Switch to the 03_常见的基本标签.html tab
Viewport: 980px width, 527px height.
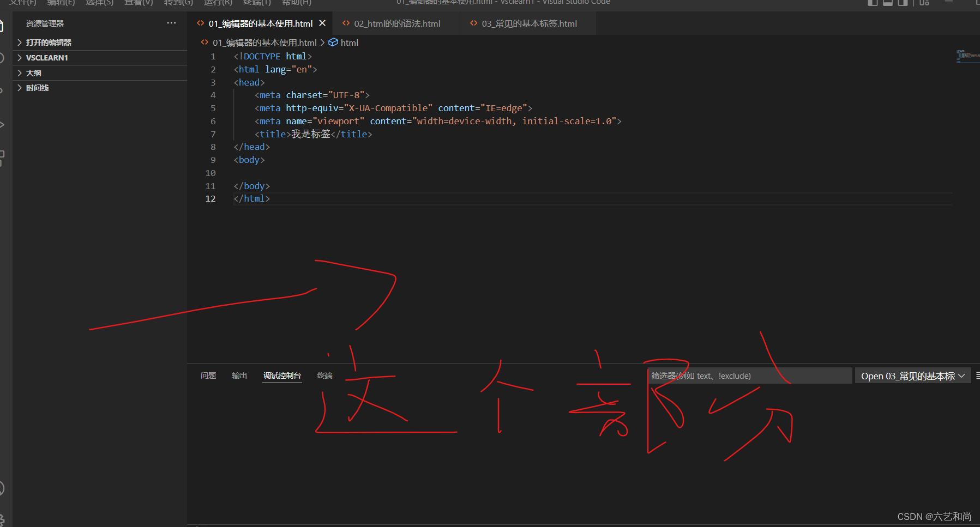point(529,23)
